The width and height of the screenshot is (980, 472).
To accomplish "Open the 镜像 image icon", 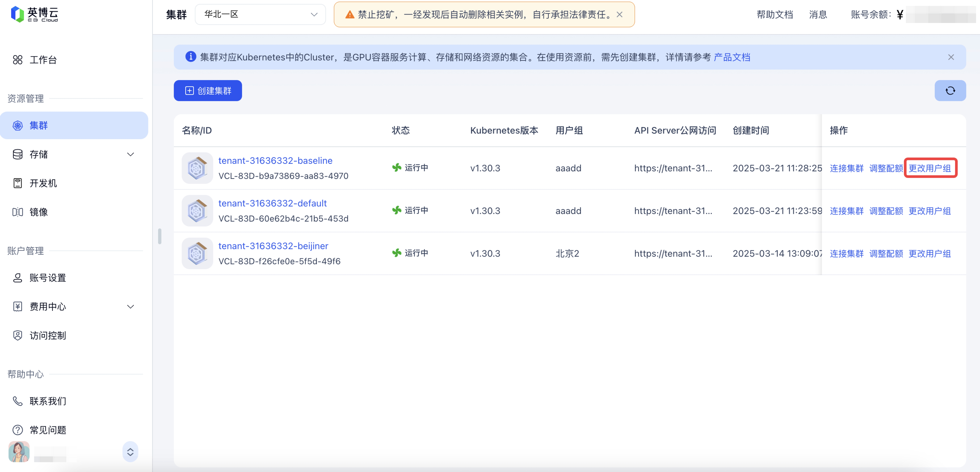I will [18, 212].
